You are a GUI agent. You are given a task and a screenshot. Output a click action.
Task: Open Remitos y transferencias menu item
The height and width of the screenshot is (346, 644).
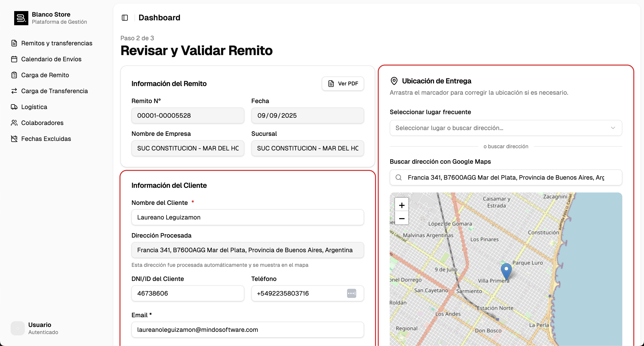[x=56, y=43]
